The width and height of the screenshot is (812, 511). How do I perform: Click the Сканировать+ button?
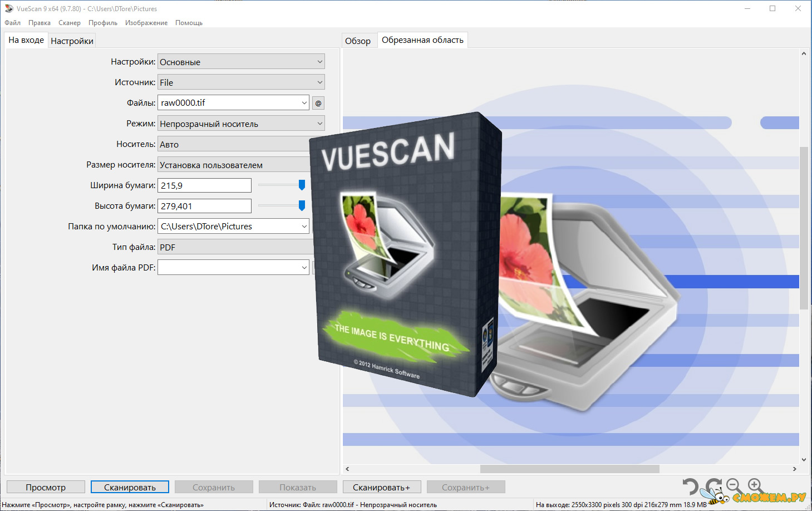pos(382,487)
